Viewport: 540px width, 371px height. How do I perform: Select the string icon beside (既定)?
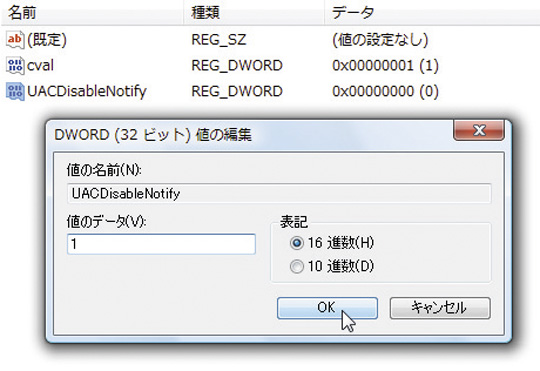coord(15,40)
